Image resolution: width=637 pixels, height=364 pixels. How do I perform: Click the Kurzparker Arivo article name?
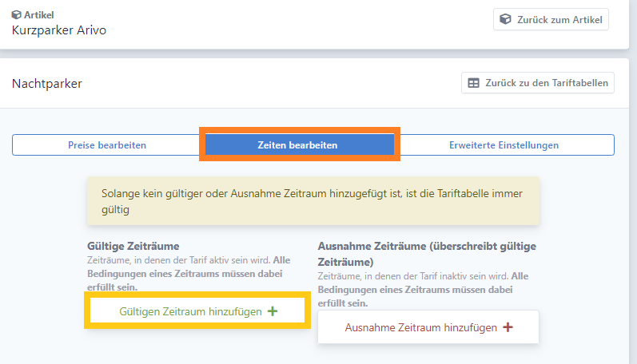(59, 30)
